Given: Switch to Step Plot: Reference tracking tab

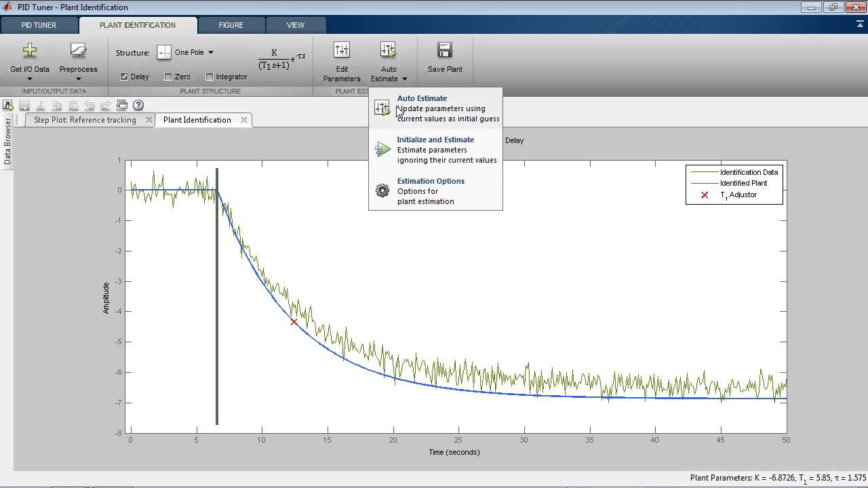Looking at the screenshot, I should tap(85, 120).
